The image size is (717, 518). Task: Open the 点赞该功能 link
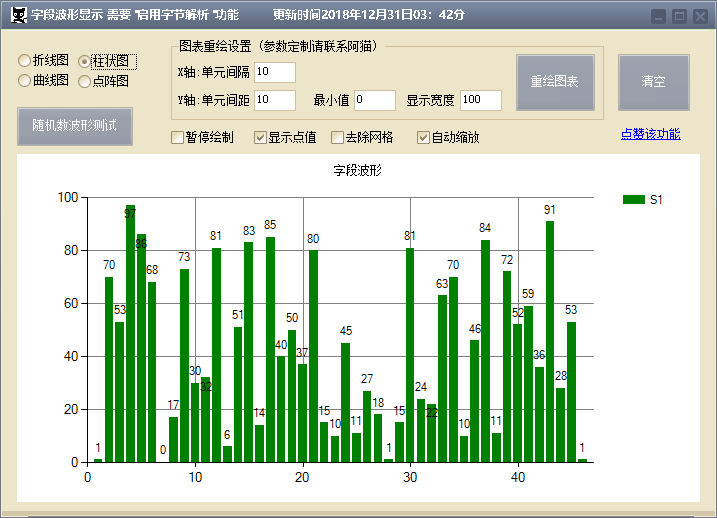[x=650, y=134]
